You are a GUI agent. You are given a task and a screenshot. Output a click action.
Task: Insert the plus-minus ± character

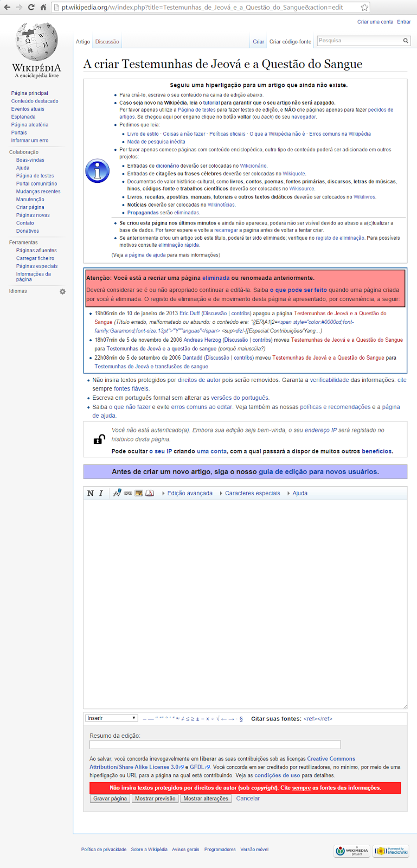[198, 719]
